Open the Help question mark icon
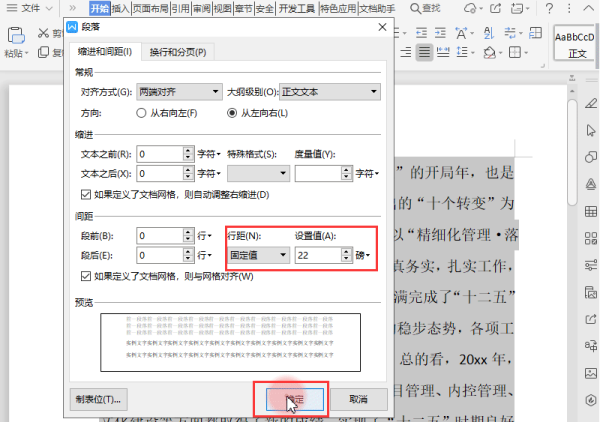This screenshot has height=422, width=600. [549, 8]
